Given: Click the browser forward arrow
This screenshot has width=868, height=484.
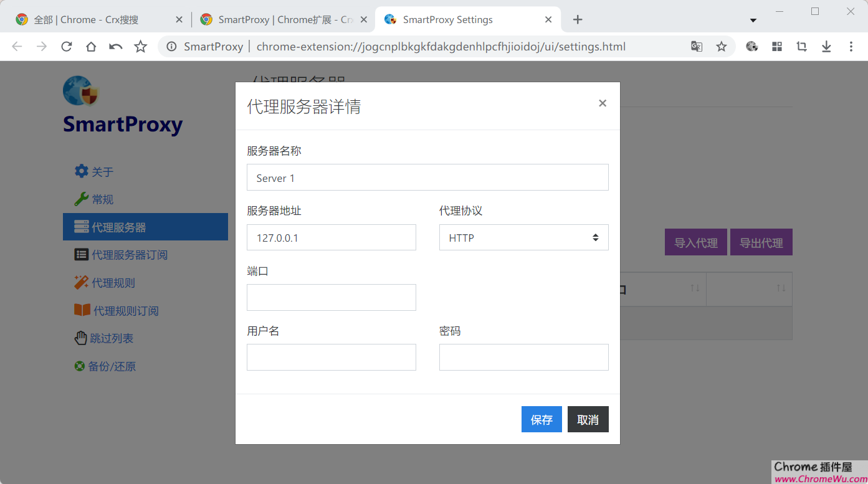Looking at the screenshot, I should click(42, 47).
